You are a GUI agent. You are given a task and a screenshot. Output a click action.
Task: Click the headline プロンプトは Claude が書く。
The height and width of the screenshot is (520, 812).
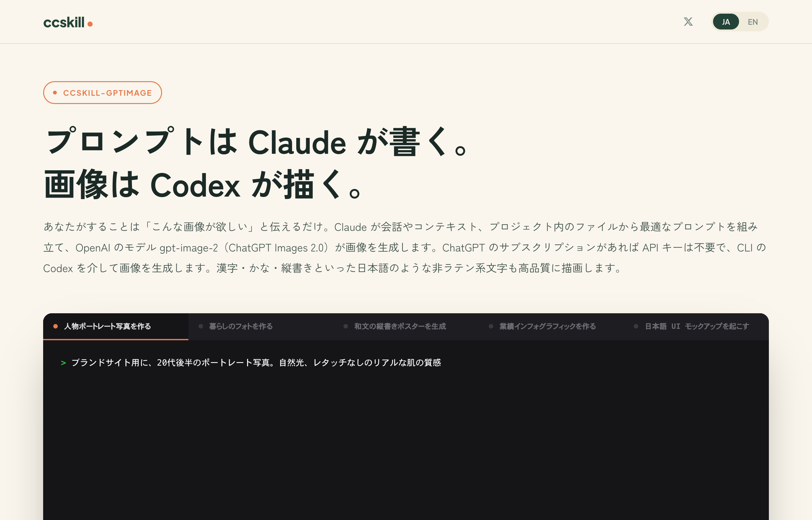[257, 141]
